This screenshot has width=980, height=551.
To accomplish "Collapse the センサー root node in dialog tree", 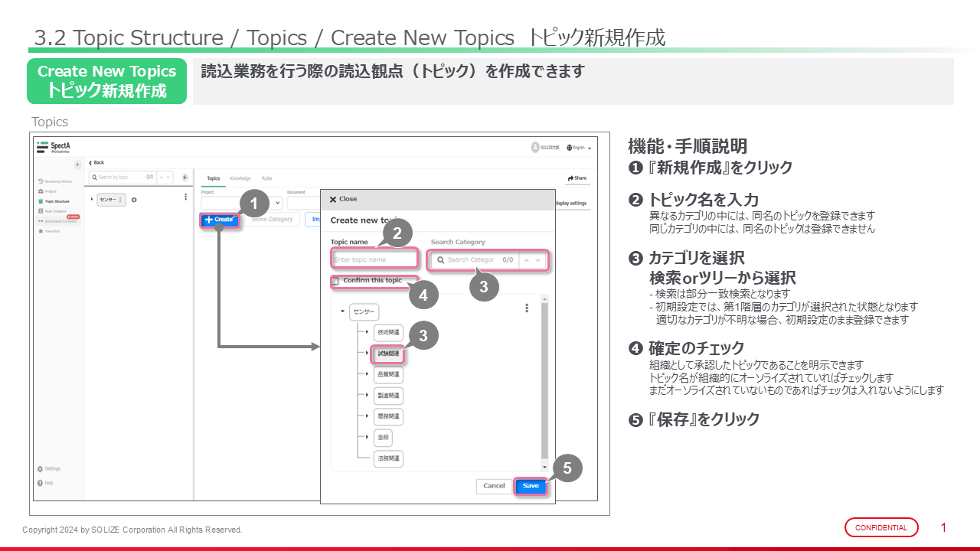I will click(342, 311).
